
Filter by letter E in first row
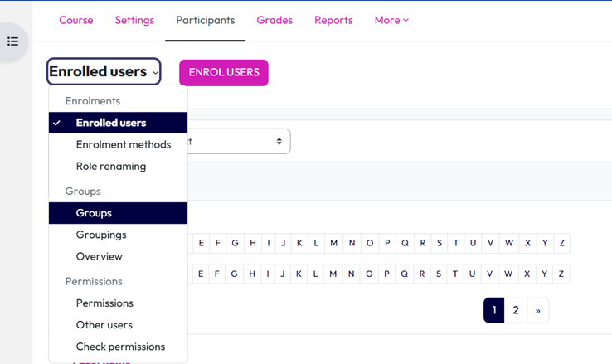[201, 243]
